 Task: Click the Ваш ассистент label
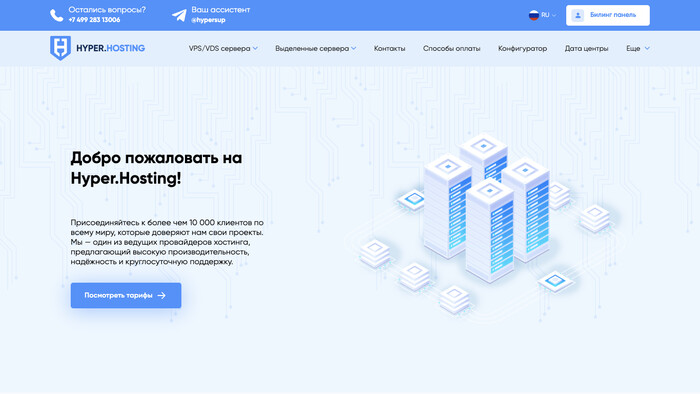pos(221,10)
